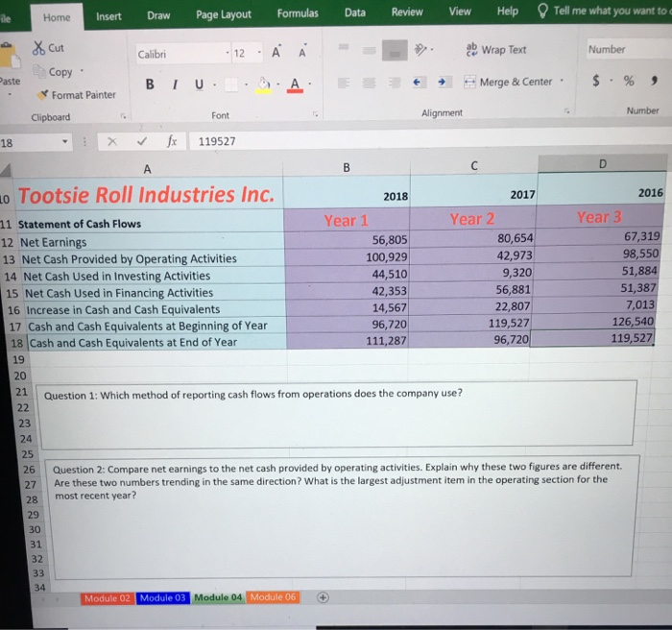Screen dimensions: 672x630
Task: Switch to the Module 02 sheet
Action: coord(108,598)
